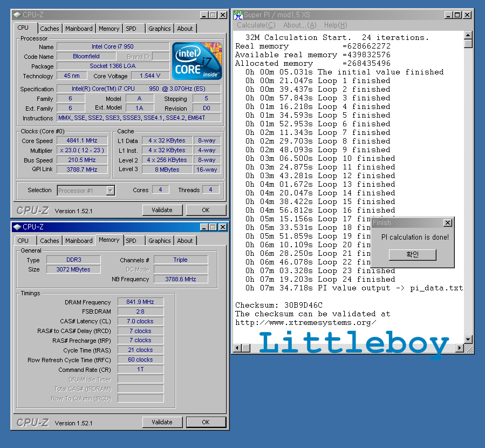Click the http://www.xtremesystems.org/ line
The height and width of the screenshot is (448, 485).
point(305,323)
